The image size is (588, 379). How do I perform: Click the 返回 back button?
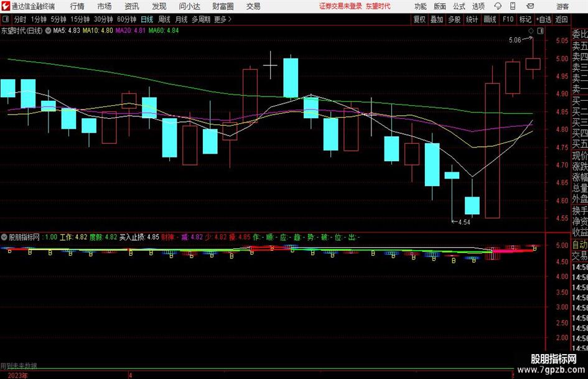click(x=561, y=19)
